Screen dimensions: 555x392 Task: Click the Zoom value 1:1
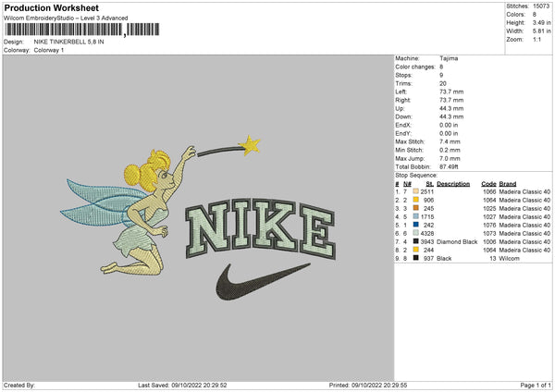[536, 39]
